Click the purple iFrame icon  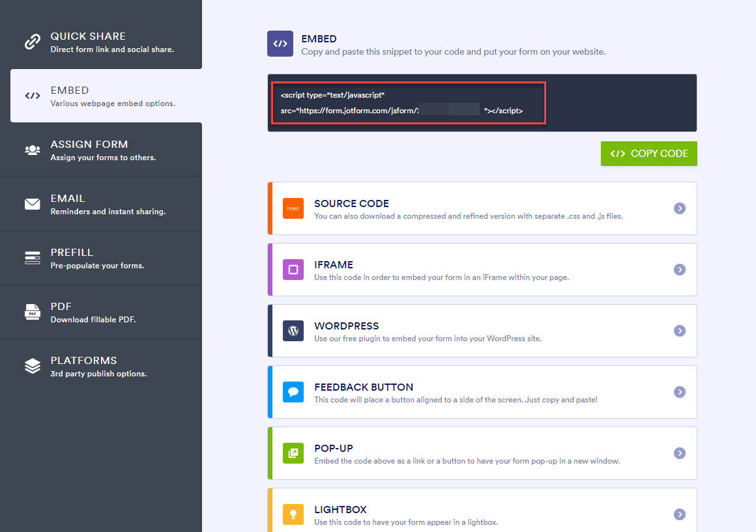point(293,270)
